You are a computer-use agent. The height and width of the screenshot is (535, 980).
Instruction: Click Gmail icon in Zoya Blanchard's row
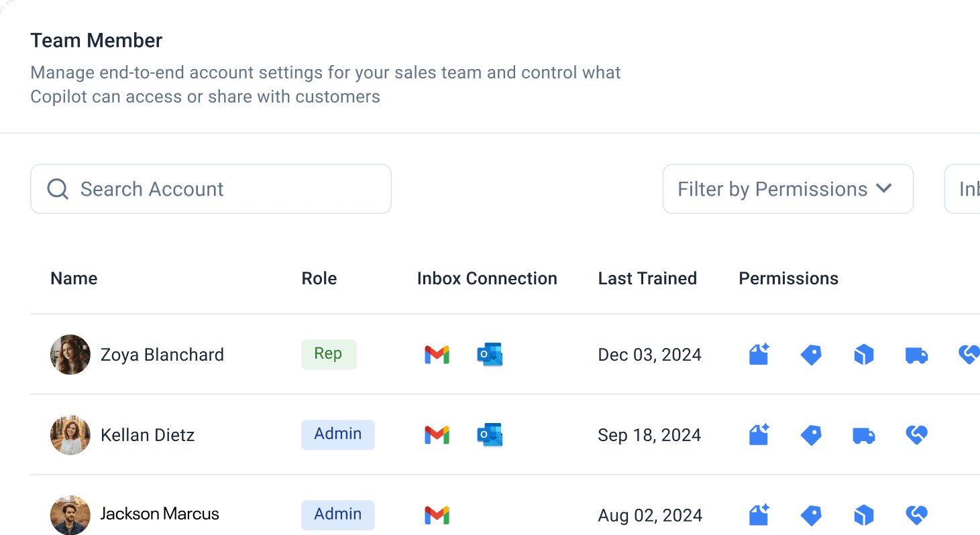pyautogui.click(x=437, y=355)
